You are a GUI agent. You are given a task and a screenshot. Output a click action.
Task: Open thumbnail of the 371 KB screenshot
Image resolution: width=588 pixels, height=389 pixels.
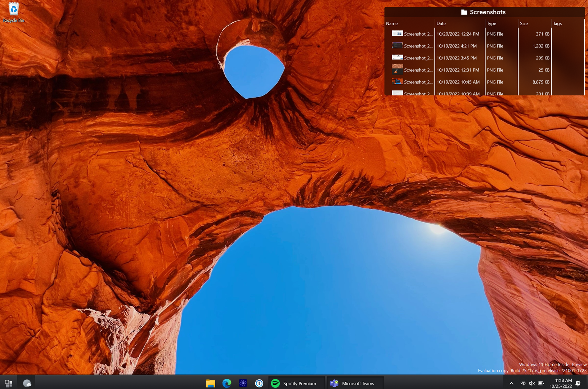(397, 33)
